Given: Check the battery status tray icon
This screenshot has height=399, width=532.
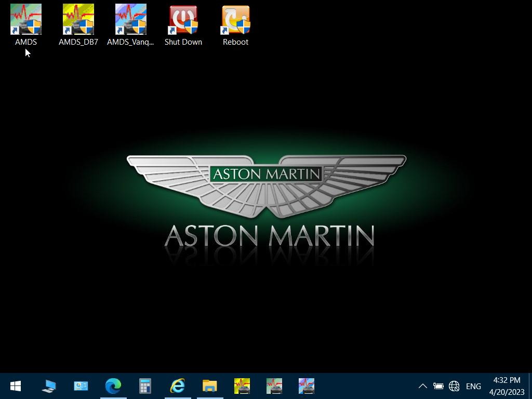Looking at the screenshot, I should [438, 386].
